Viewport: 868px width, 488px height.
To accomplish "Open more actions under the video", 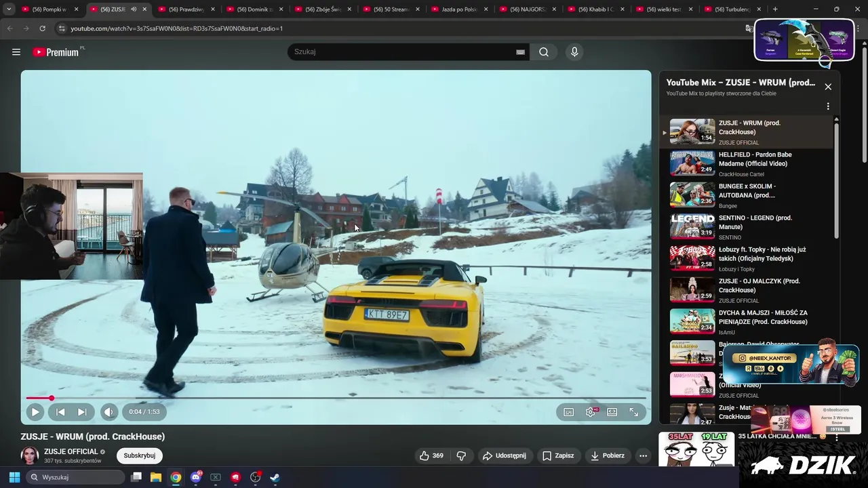I will (x=644, y=455).
